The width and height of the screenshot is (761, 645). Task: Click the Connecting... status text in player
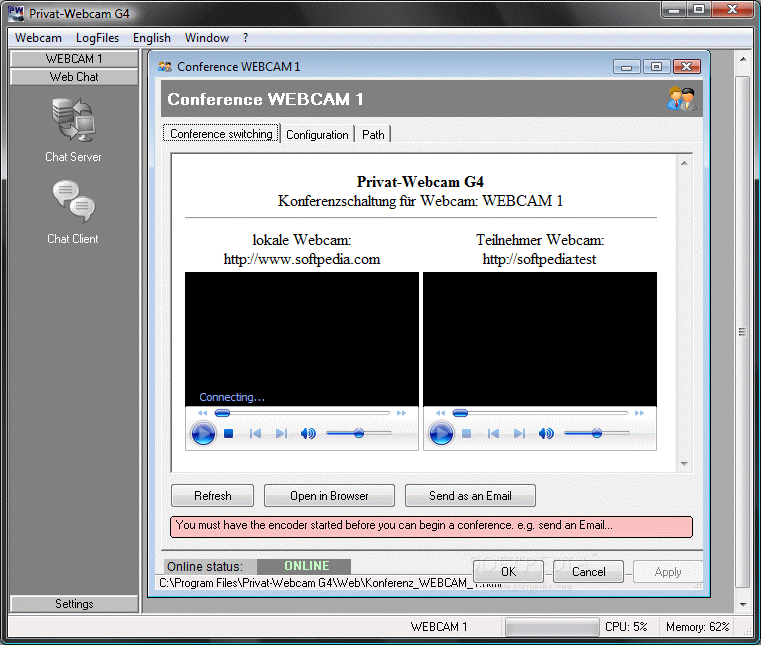coord(232,397)
